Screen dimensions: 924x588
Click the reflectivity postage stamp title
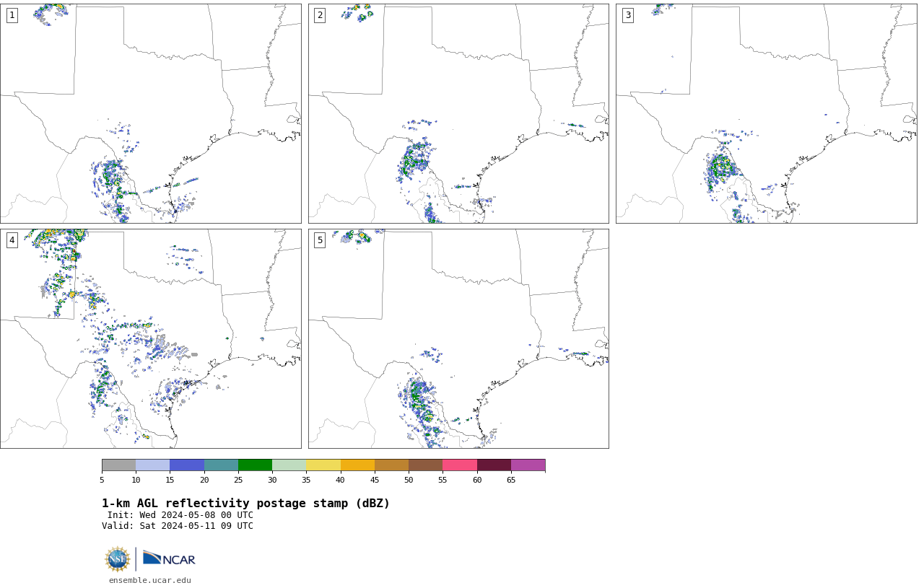click(x=245, y=504)
